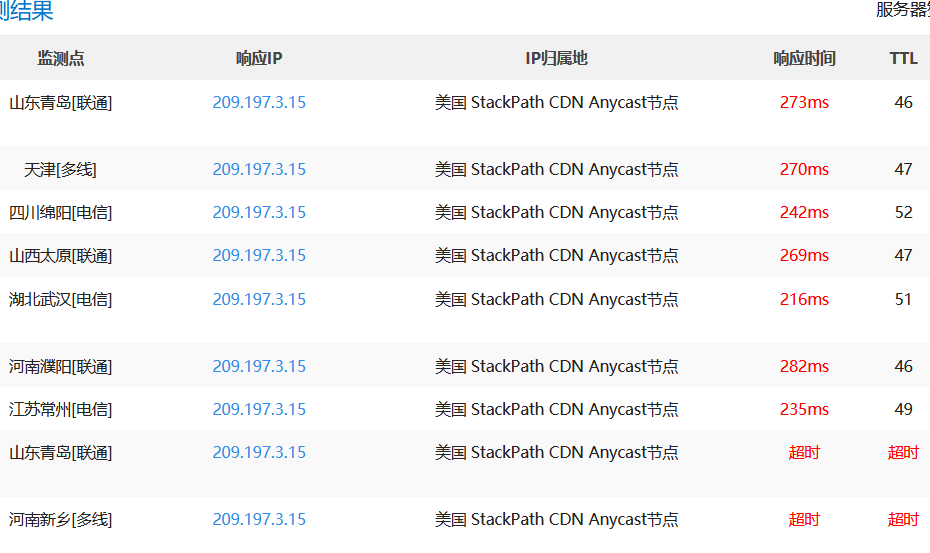Click the 216ms response time value
This screenshot has height=553, width=930.
coord(804,299)
